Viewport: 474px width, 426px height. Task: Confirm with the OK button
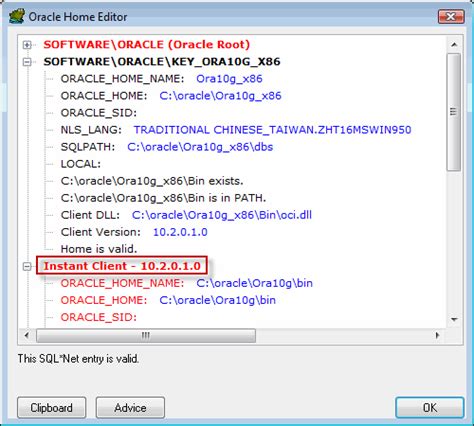tap(430, 407)
